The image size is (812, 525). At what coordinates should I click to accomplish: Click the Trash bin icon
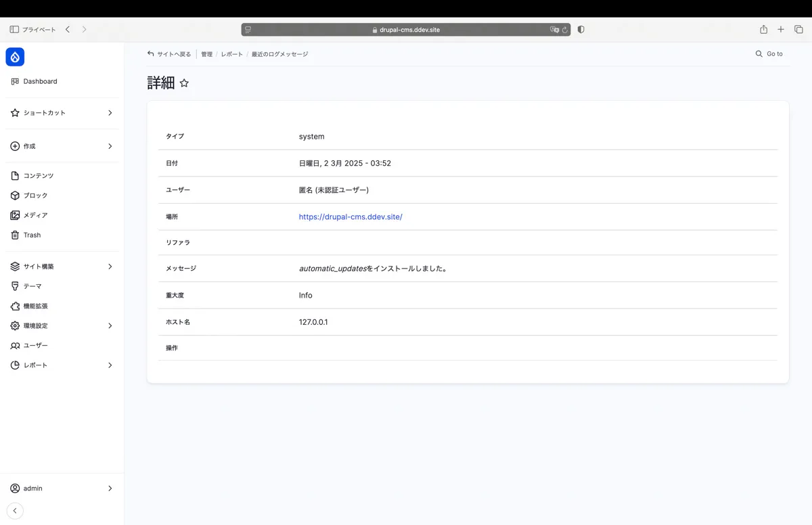15,235
